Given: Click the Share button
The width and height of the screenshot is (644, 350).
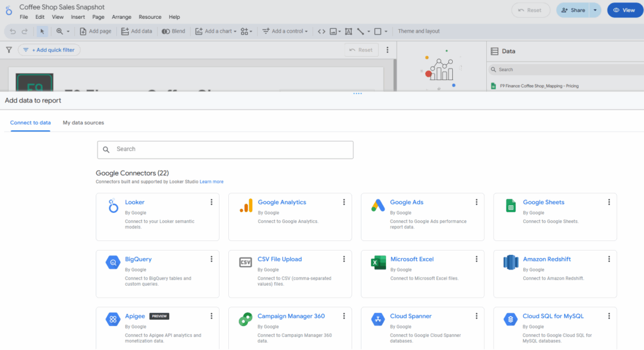Looking at the screenshot, I should pos(573,10).
